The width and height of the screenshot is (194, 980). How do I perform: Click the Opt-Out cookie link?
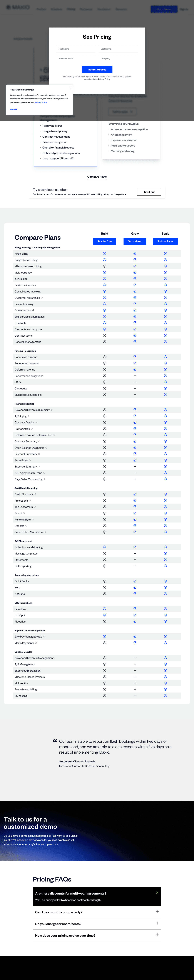(x=14, y=109)
